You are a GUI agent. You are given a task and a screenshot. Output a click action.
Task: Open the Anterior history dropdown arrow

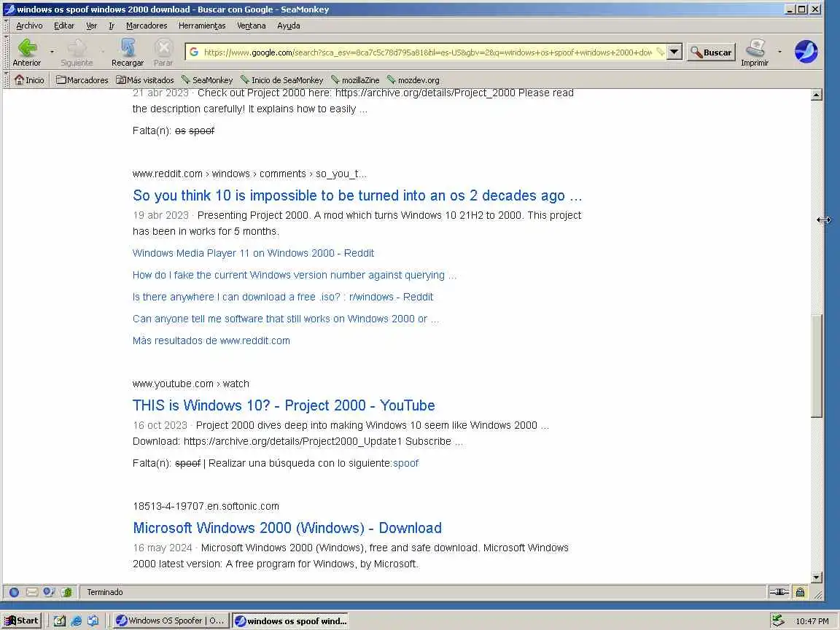[x=52, y=52]
